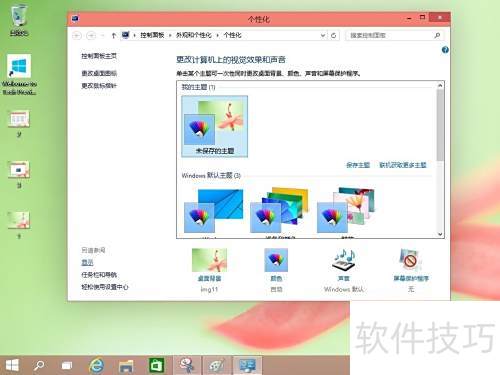Image resolution: width=500 pixels, height=375 pixels.
Task: Open Task View on the taskbar
Action: tap(67, 366)
